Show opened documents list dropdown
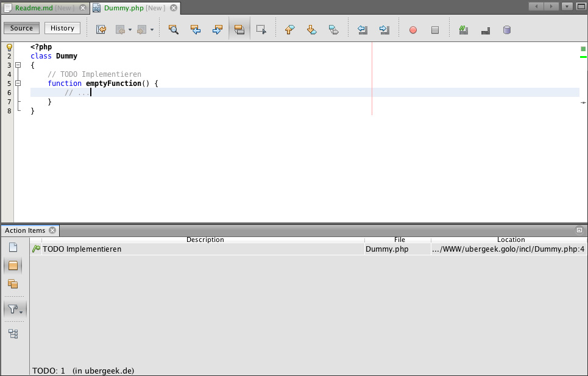The image size is (588, 376). tap(567, 6)
